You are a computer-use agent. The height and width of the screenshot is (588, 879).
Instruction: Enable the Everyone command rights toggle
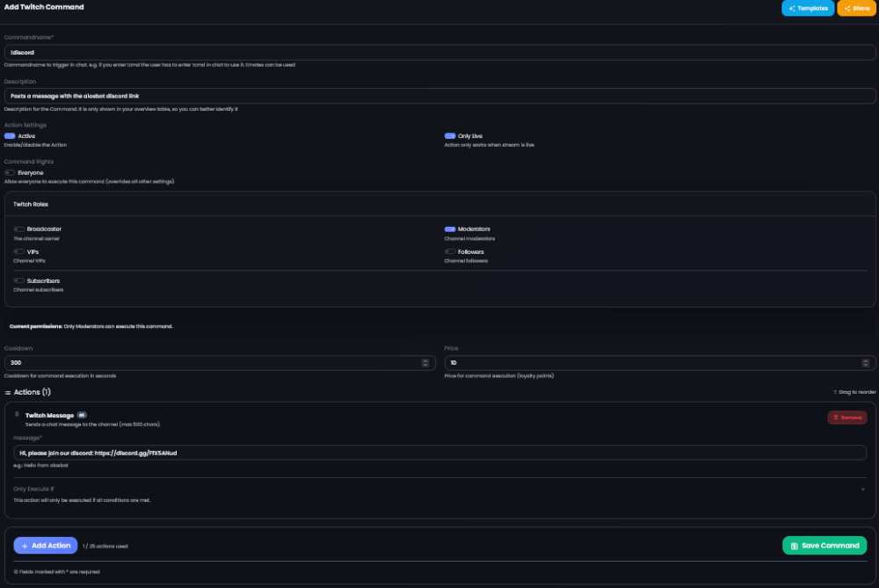[10, 172]
